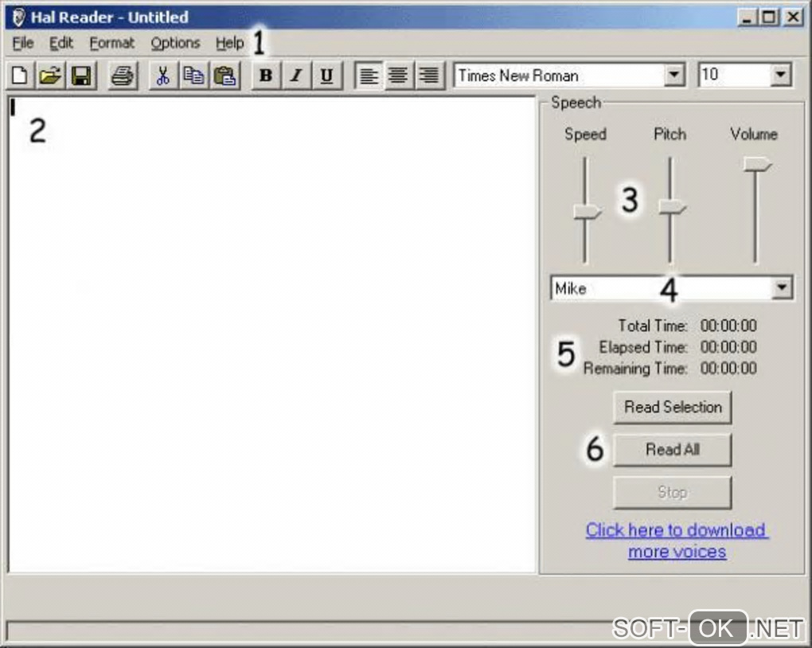Toggle Bold formatting
The height and width of the screenshot is (648, 812).
(266, 76)
